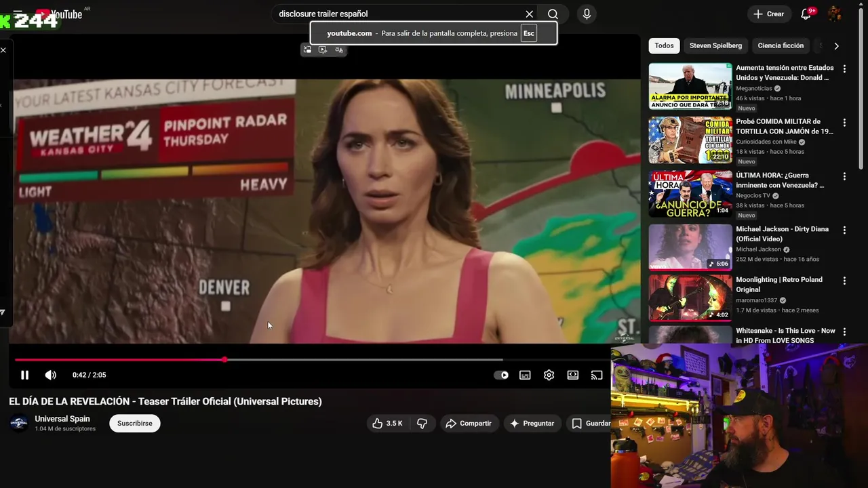The width and height of the screenshot is (868, 488).
Task: Open account avatar menu
Action: [x=835, y=14]
